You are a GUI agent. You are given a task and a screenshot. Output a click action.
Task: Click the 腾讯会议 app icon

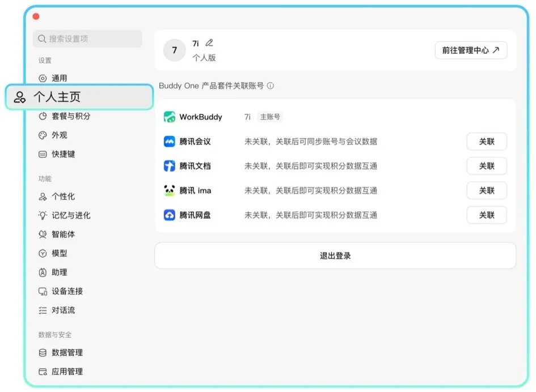(x=170, y=142)
